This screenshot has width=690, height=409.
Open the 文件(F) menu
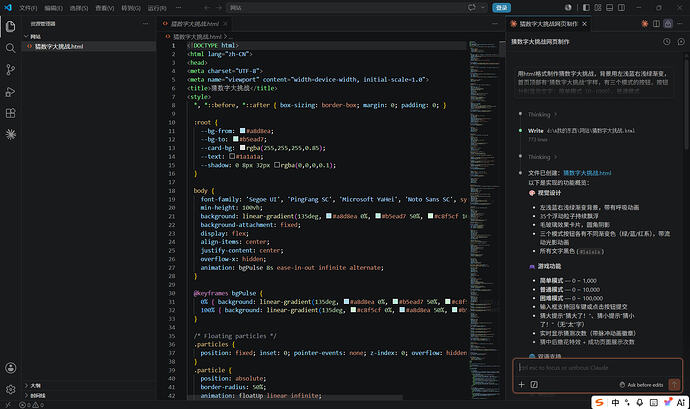(x=28, y=8)
